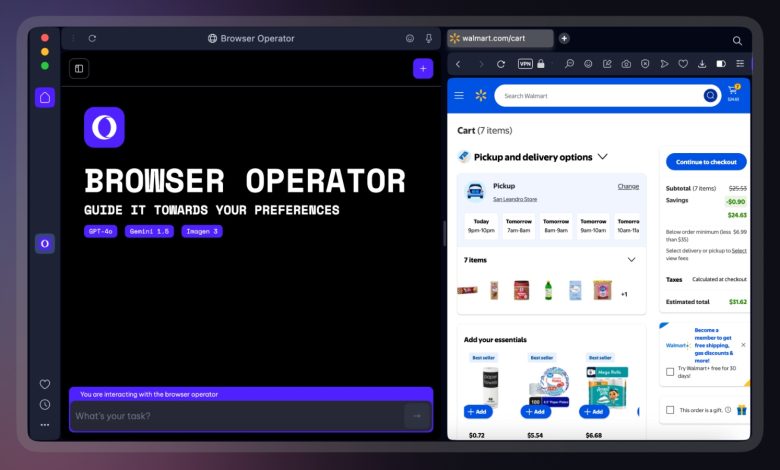The width and height of the screenshot is (780, 470).
Task: Click the +1 more items indicator
Action: [x=624, y=294]
